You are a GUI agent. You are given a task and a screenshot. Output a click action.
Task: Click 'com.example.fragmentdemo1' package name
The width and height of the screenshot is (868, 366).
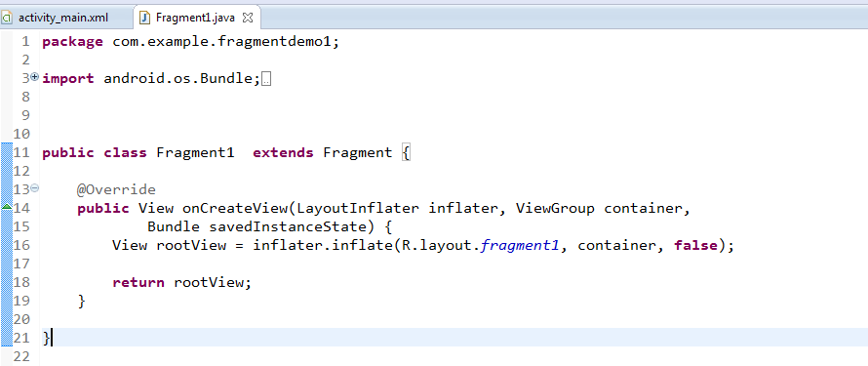click(221, 42)
